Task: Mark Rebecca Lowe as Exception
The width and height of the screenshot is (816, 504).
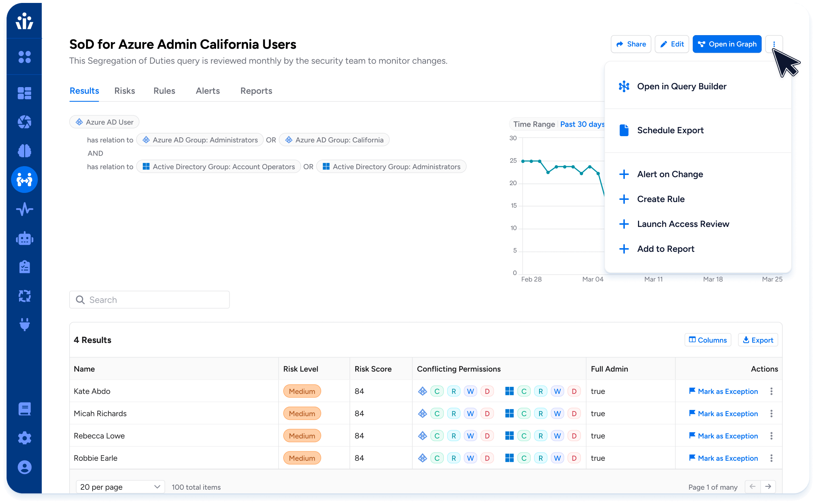Action: click(723, 436)
